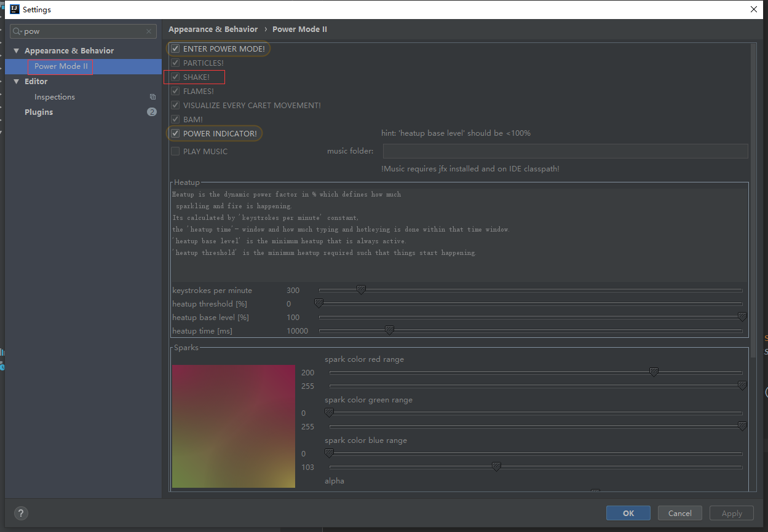Disable the SHAKE! option
Viewport: 768px width, 532px height.
click(x=175, y=77)
